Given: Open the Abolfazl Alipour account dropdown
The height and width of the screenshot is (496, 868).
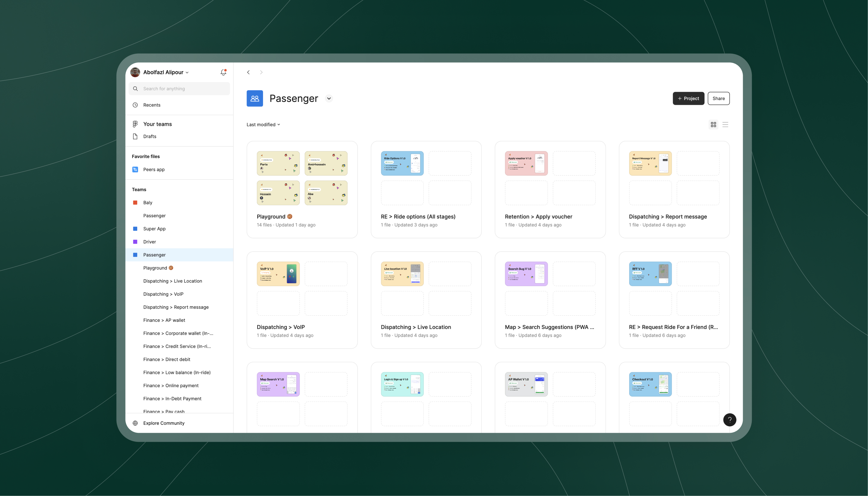Looking at the screenshot, I should click(x=165, y=72).
